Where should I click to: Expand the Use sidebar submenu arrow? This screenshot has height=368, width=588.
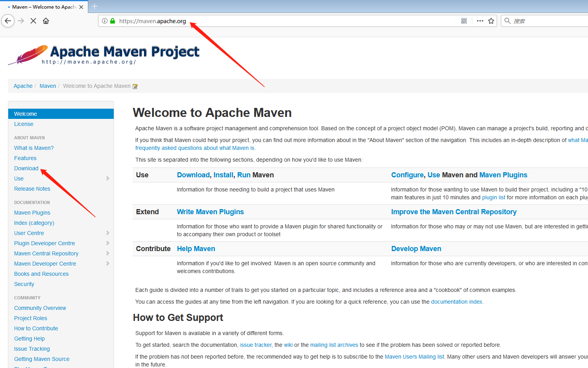pos(107,179)
